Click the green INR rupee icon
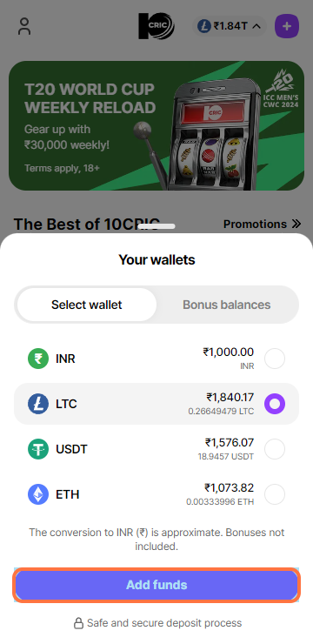The width and height of the screenshot is (313, 644). [38, 359]
